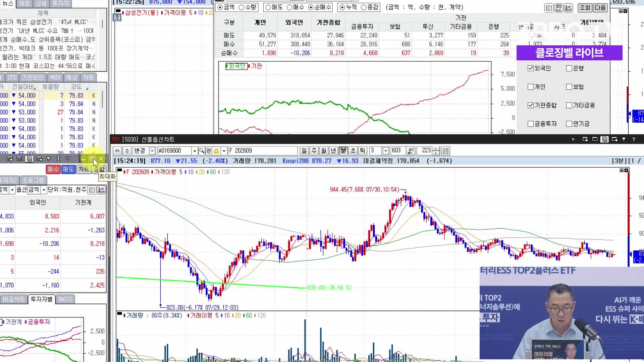Switch to the 섹터 tab
Image resolution: width=644 pixels, height=362 pixels.
(x=55, y=77)
